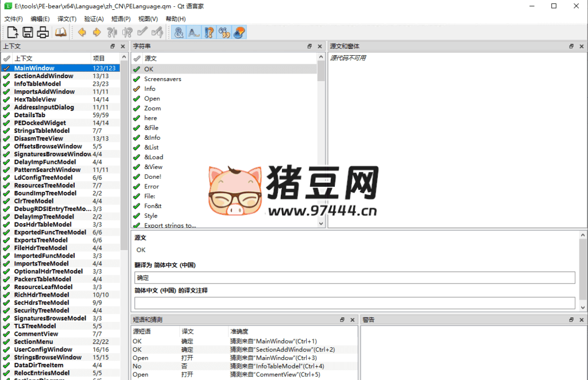Close the 短语和猜测 panel
The width and height of the screenshot is (588, 380).
coord(353,319)
